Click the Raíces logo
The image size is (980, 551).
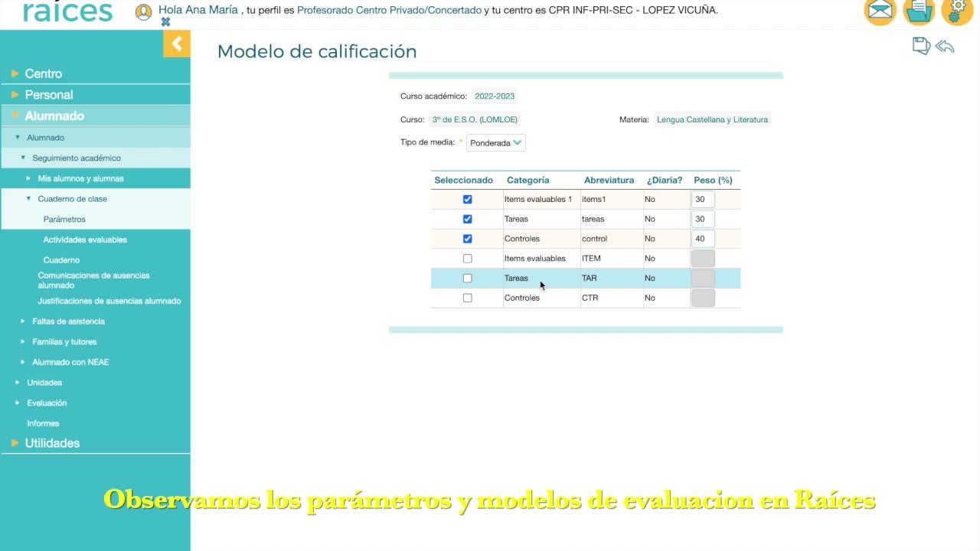point(67,11)
